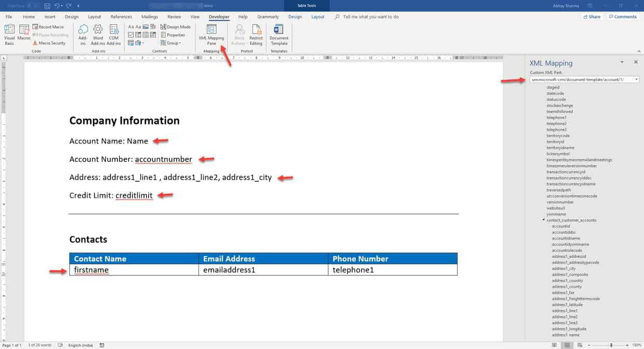Viewport: 644px width, 349px height.
Task: Click the Document Template icon
Action: [279, 34]
